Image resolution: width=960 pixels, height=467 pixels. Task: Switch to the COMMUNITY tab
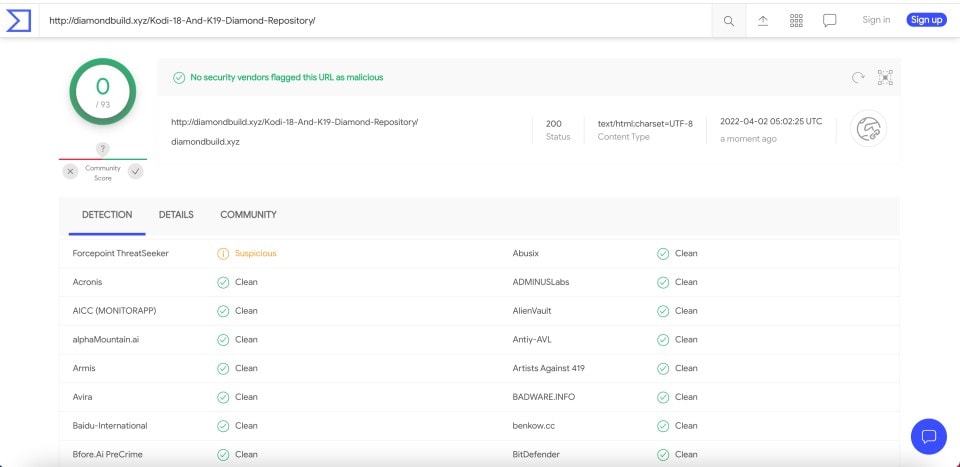click(x=249, y=215)
